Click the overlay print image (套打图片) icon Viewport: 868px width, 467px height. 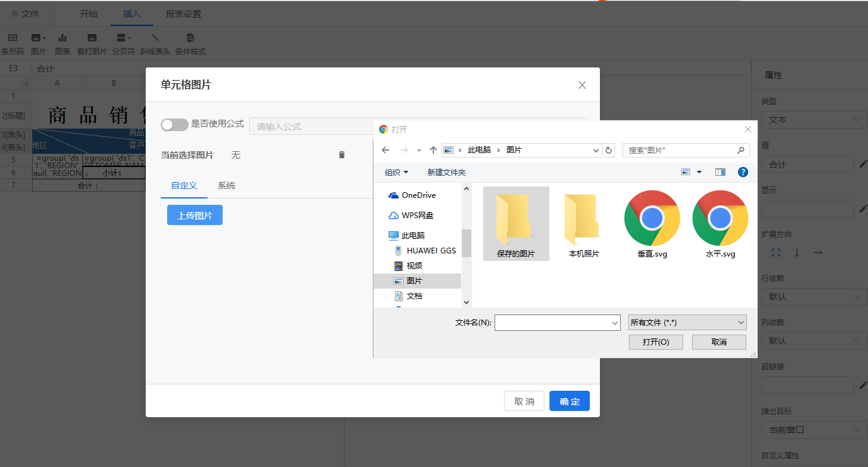point(92,38)
